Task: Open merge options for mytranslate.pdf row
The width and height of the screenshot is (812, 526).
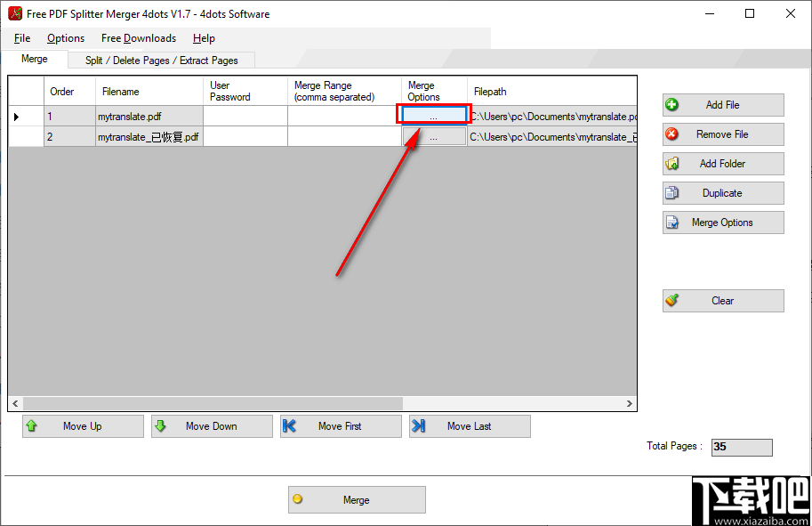Action: tap(433, 116)
